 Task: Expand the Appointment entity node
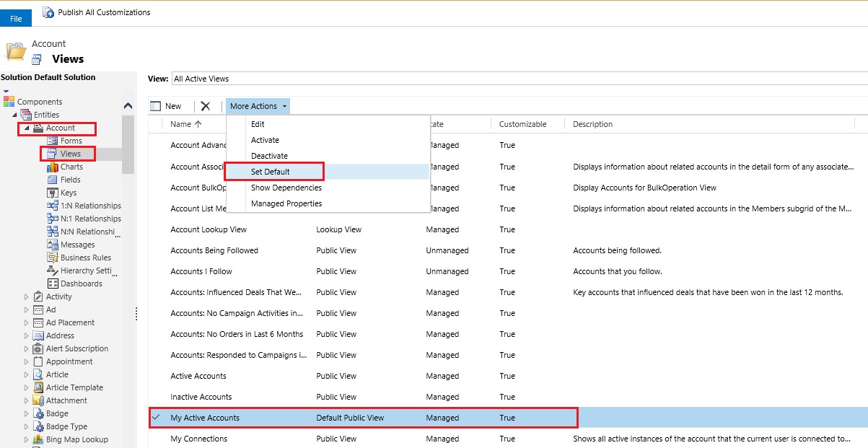(x=27, y=361)
